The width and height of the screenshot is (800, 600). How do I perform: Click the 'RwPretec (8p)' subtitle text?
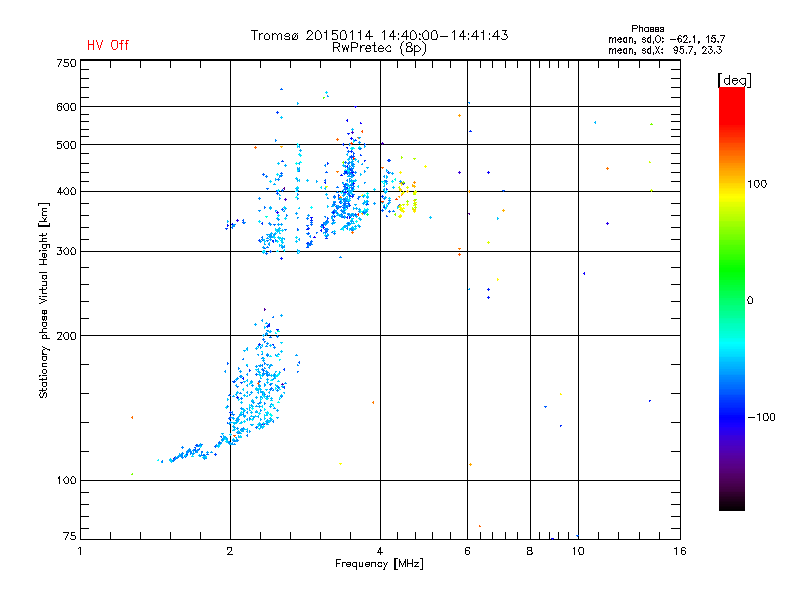pyautogui.click(x=379, y=48)
